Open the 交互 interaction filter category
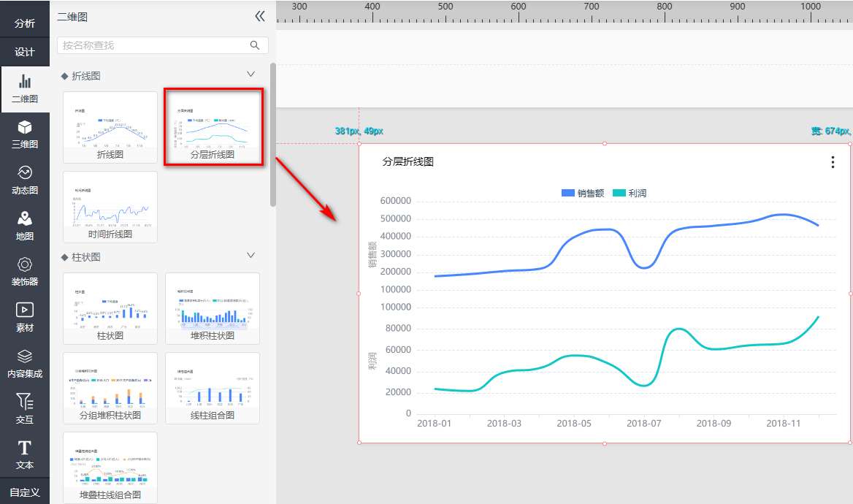 25,408
